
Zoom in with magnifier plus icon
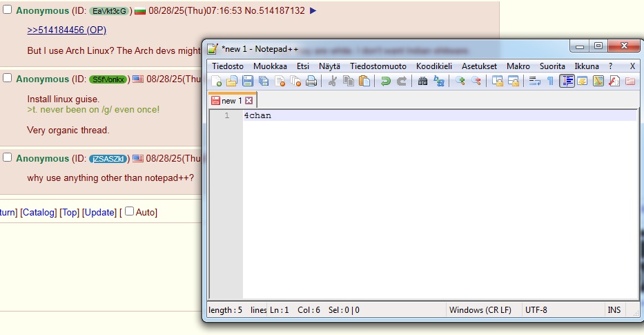coord(460,81)
